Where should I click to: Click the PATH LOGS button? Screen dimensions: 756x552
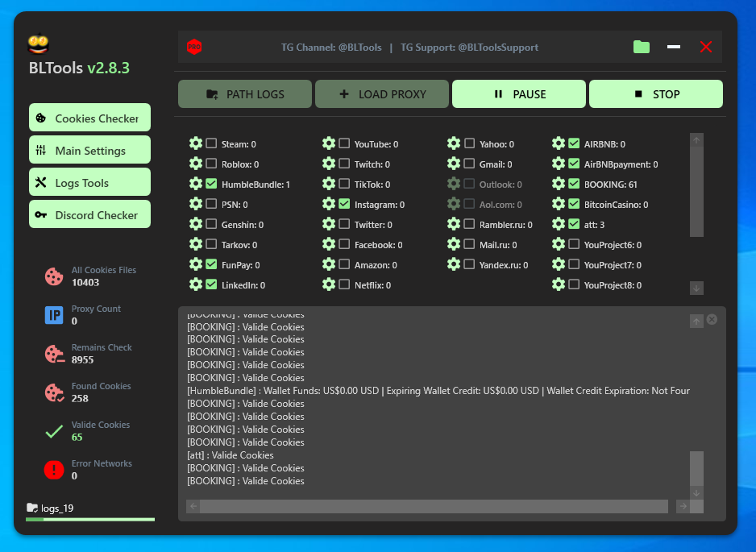pyautogui.click(x=245, y=94)
